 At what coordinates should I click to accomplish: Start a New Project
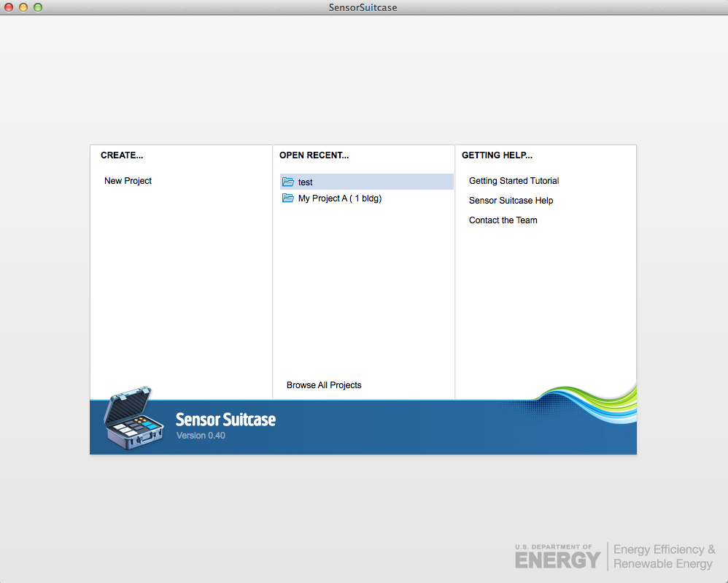128,181
